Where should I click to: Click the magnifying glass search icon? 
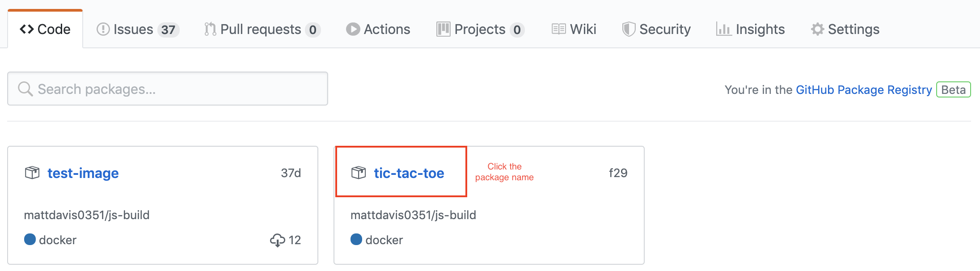pyautogui.click(x=25, y=89)
